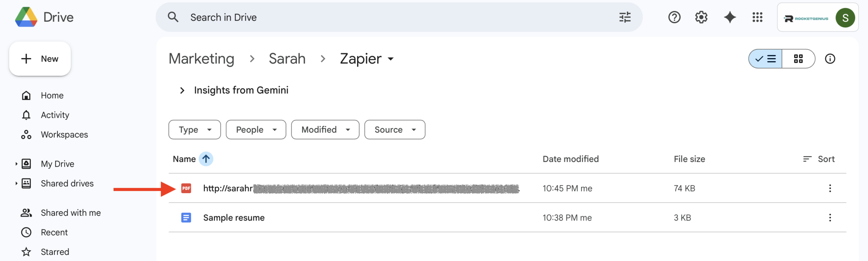Open Google Drive settings gear
The height and width of the screenshot is (261, 868).
point(701,17)
